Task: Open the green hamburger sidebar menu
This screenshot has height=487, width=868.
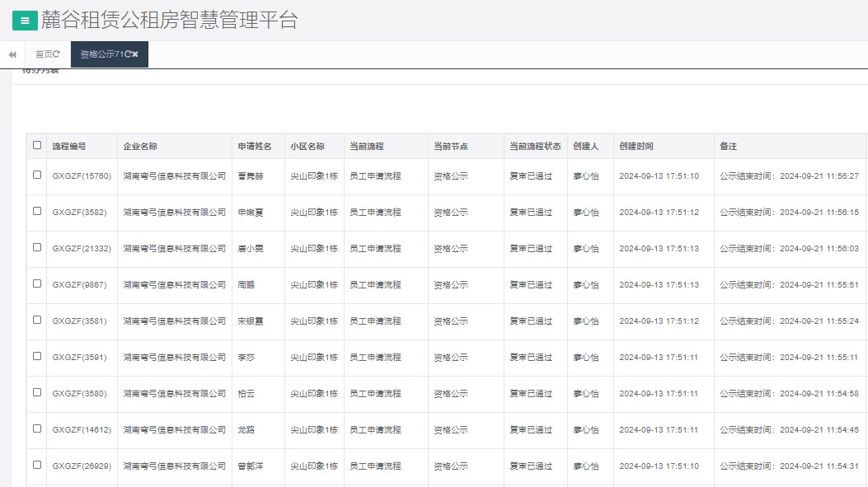Action: [x=25, y=21]
